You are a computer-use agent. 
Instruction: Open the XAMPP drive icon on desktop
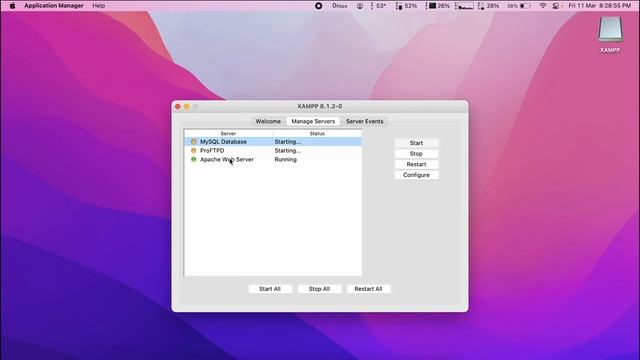[x=610, y=29]
